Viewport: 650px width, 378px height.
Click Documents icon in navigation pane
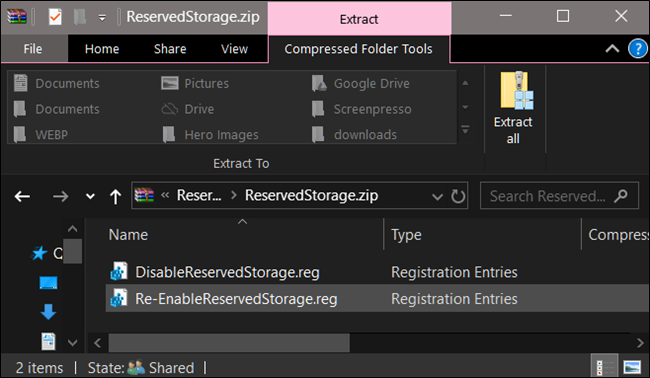click(48, 341)
